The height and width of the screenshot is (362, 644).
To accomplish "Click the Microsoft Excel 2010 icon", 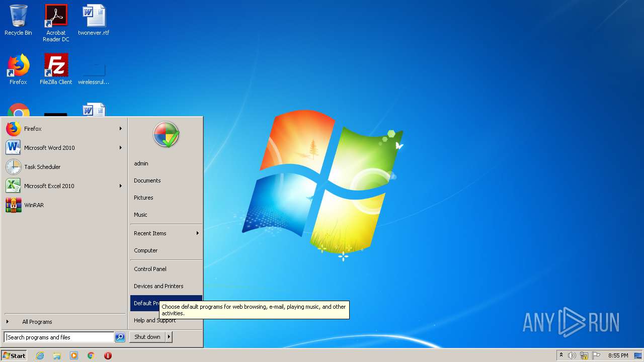I will (14, 186).
